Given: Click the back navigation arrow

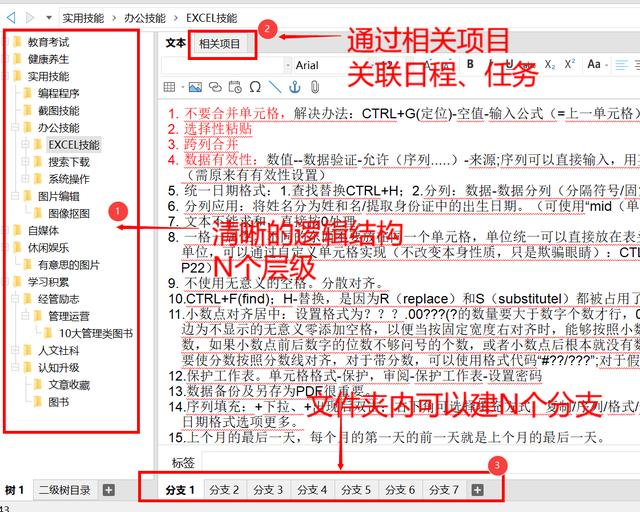Looking at the screenshot, I should pyautogui.click(x=9, y=18).
